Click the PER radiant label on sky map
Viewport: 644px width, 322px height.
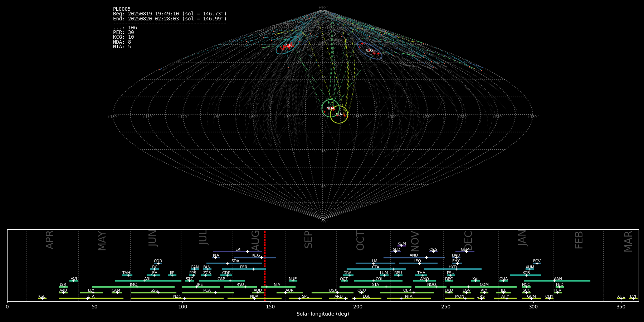[x=288, y=45]
